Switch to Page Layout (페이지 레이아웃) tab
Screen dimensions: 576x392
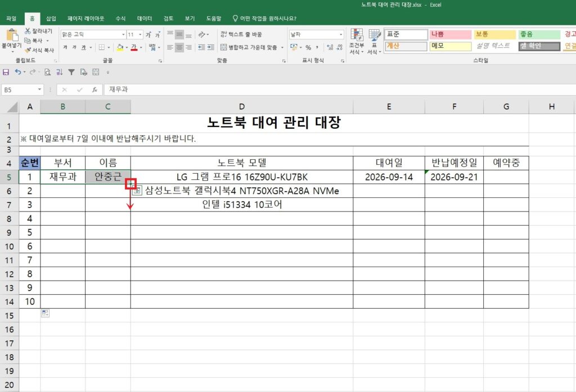coord(85,19)
